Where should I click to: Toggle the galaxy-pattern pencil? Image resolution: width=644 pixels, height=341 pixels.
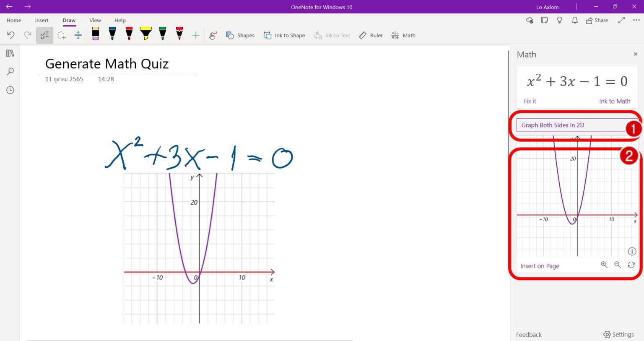coord(179,34)
